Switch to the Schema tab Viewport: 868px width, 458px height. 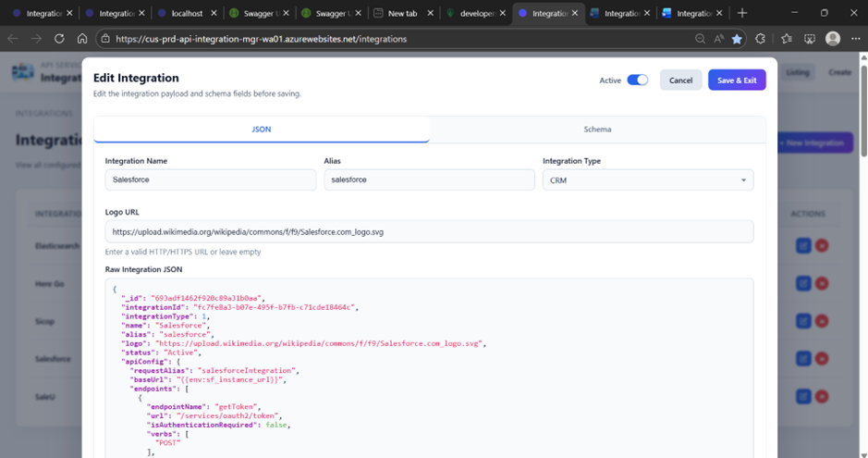[597, 129]
